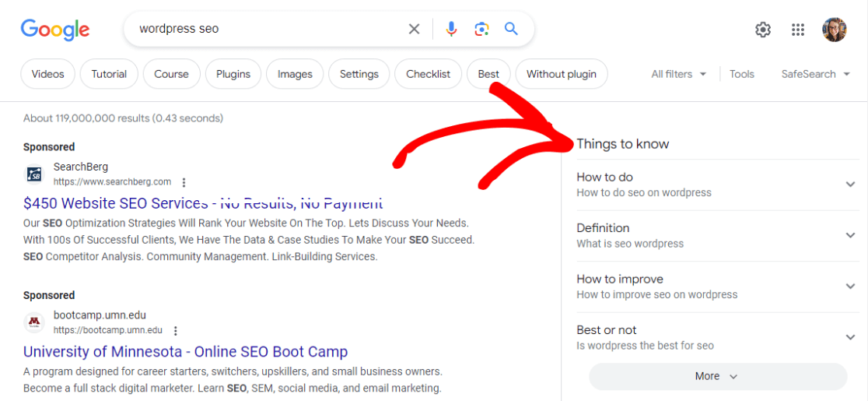Open options menu for SearchBerg ad

point(184,182)
